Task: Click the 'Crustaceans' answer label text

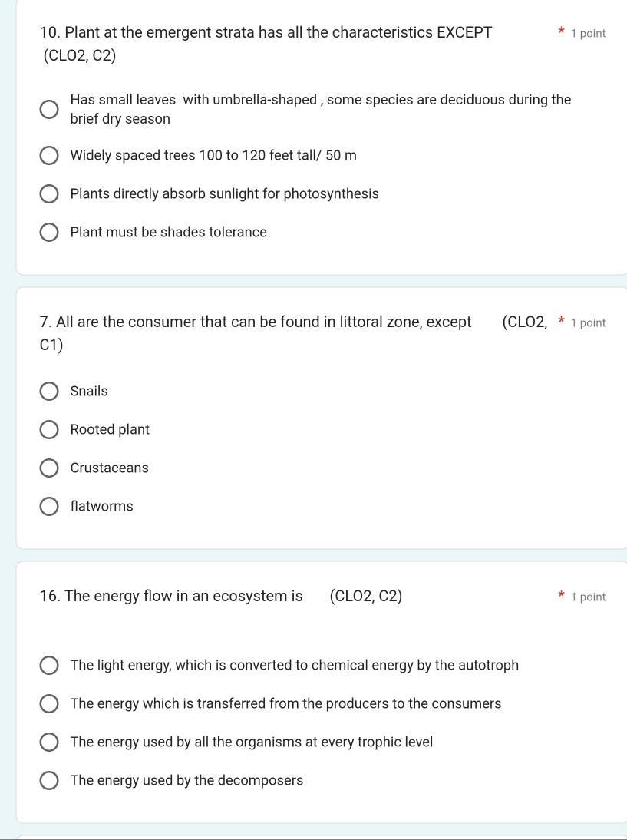Action: (x=109, y=468)
